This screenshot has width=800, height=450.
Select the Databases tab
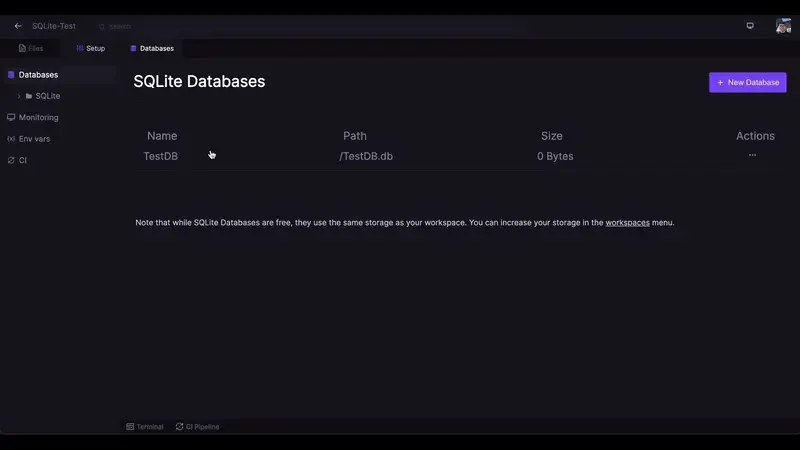152,48
